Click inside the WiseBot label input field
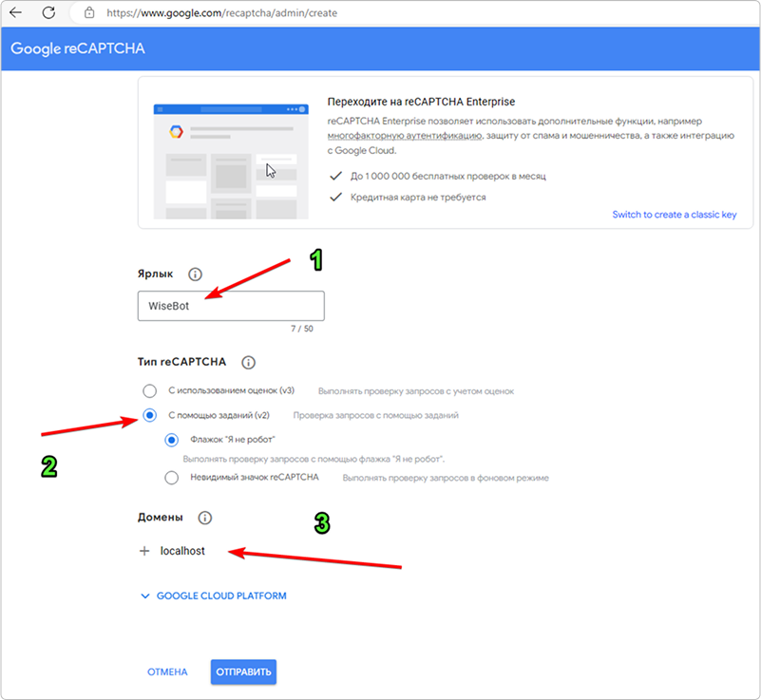This screenshot has width=761, height=700. coord(231,305)
